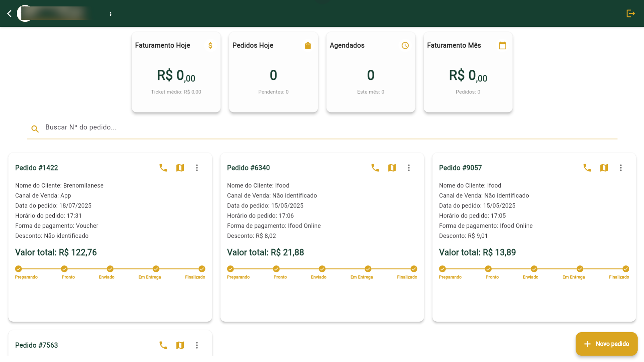Click the calendar icon on Faturamento Mês card
Screen dimensions: 644x362
502,45
